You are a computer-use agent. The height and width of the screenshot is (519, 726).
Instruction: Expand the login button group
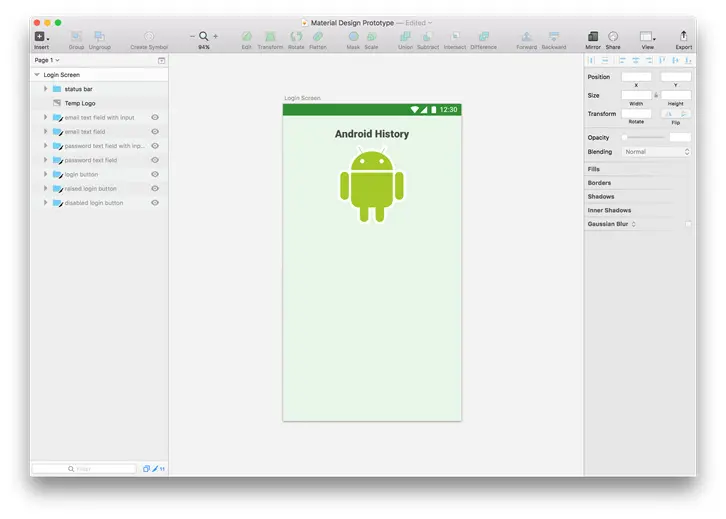[45, 175]
